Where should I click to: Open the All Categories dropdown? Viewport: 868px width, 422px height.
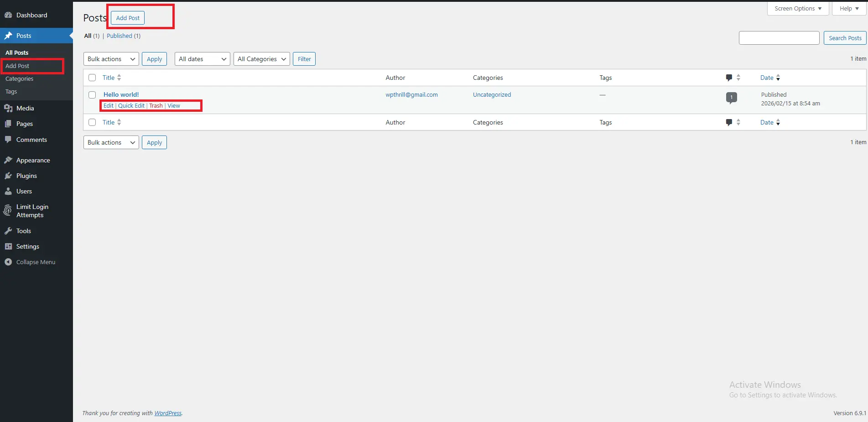tap(261, 59)
